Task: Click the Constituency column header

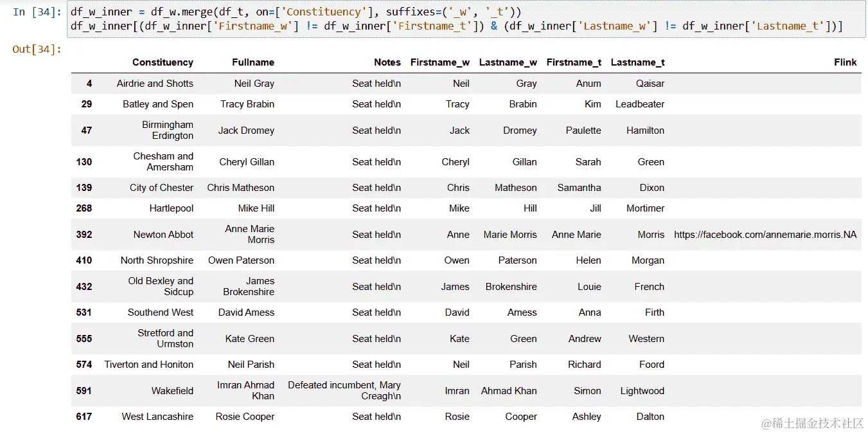Action: [x=163, y=62]
